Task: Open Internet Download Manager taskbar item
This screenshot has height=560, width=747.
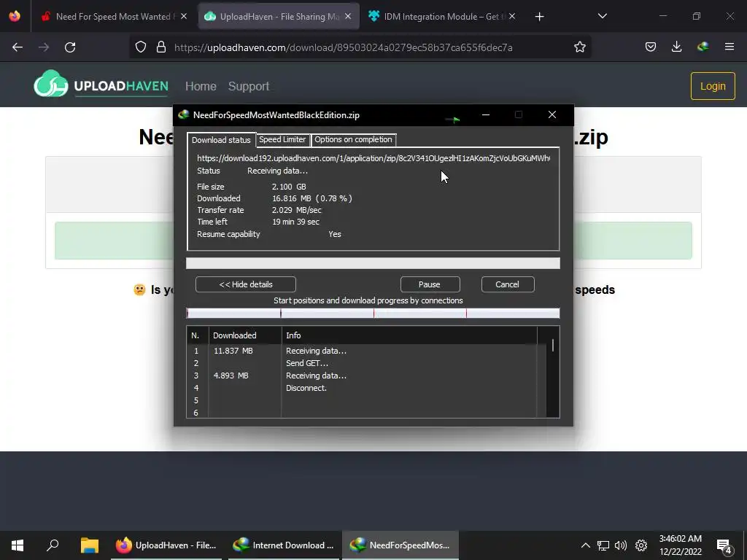Action: (x=284, y=545)
